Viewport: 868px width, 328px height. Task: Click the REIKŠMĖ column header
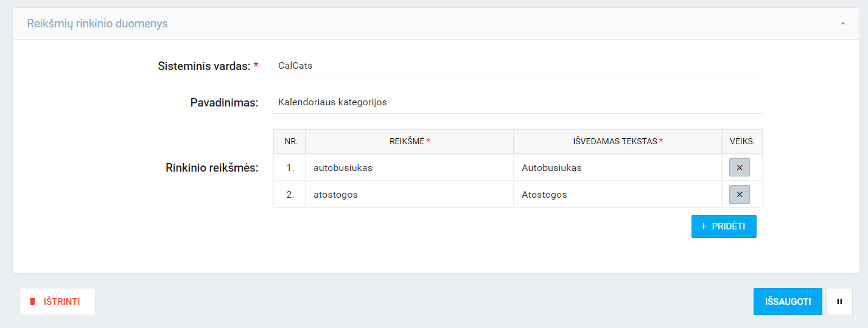click(410, 141)
